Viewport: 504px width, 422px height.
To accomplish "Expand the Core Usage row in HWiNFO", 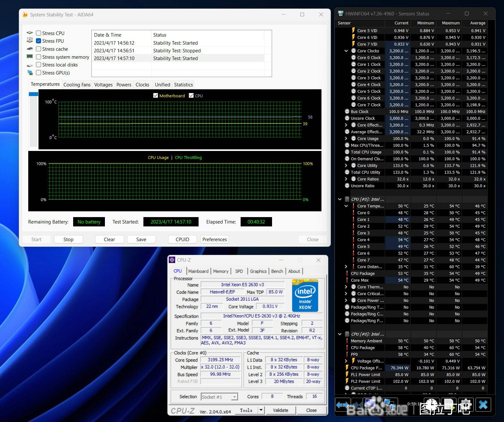I will coord(346,138).
